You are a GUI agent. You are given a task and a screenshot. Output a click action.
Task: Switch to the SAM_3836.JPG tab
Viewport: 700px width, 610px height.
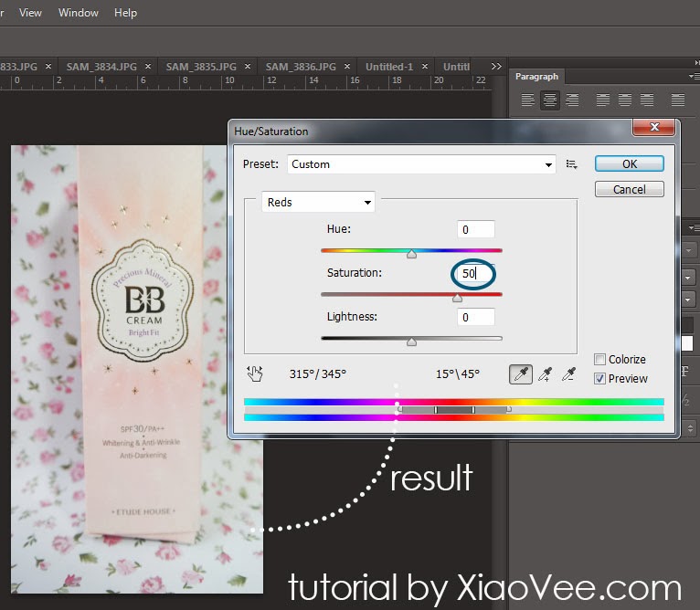pos(301,67)
